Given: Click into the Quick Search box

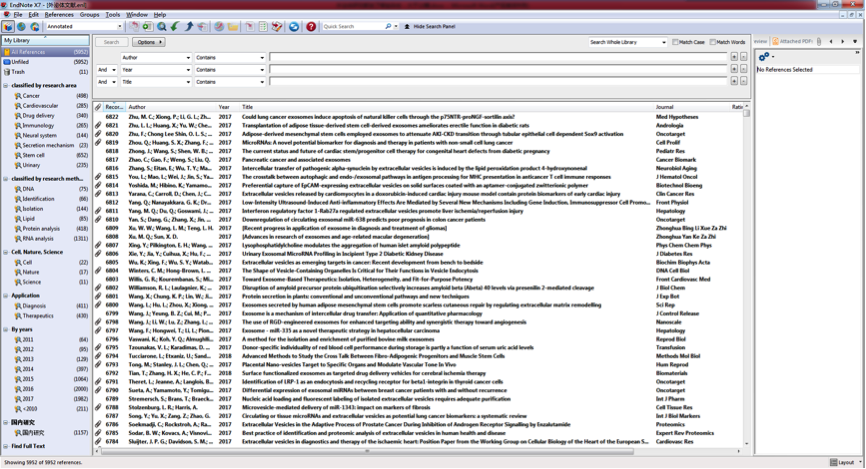Looking at the screenshot, I should pos(353,27).
